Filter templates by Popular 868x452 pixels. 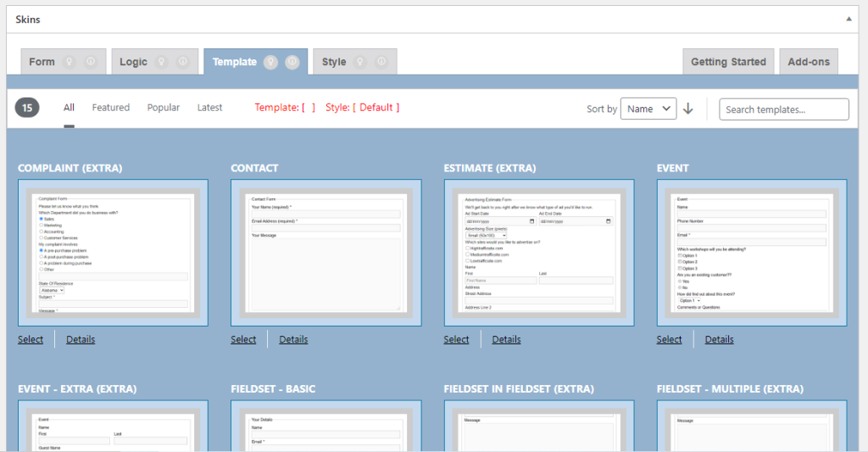[164, 108]
